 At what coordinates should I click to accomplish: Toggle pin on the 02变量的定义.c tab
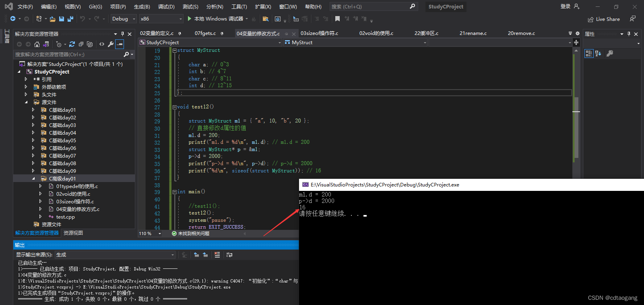(x=180, y=33)
